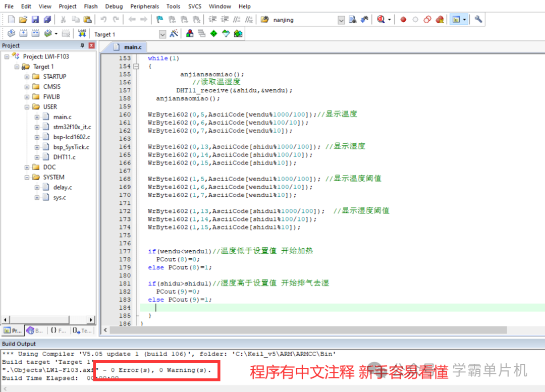Click the Rebuild all target files icon

35,33
